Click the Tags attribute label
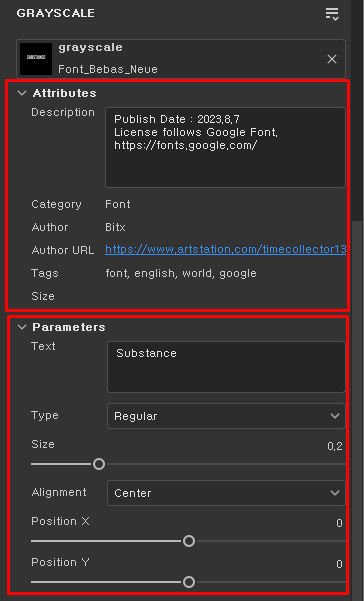 pos(45,273)
